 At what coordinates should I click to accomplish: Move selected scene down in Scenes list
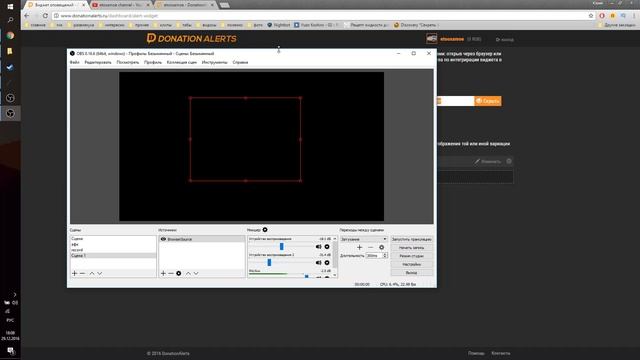pyautogui.click(x=100, y=273)
